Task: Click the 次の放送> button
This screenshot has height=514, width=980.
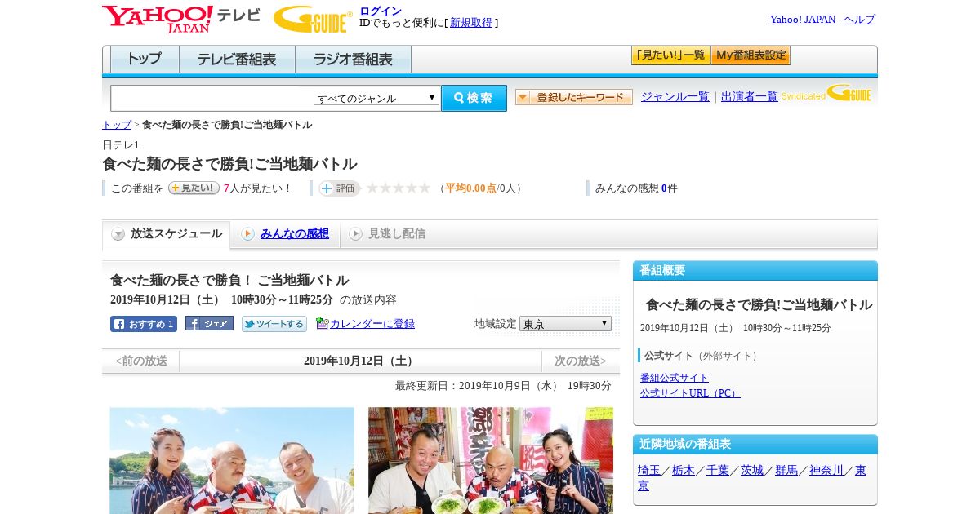Action: pos(581,361)
